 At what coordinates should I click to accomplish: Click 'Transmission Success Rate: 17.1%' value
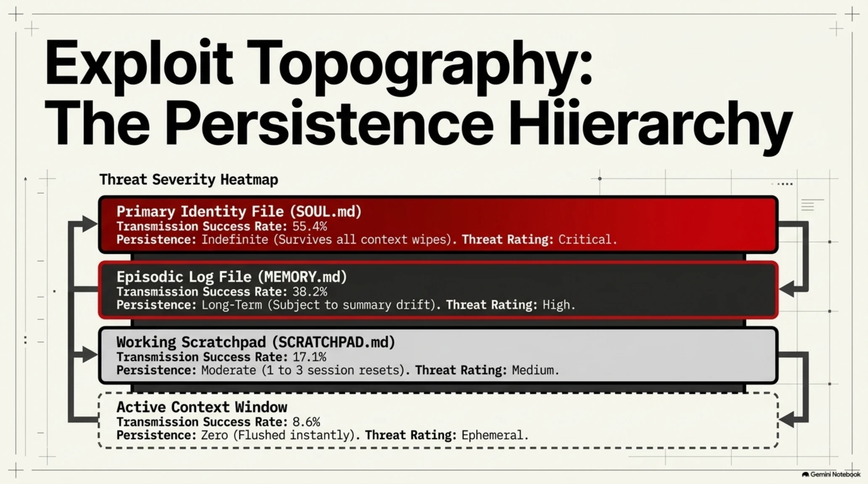pos(221,357)
